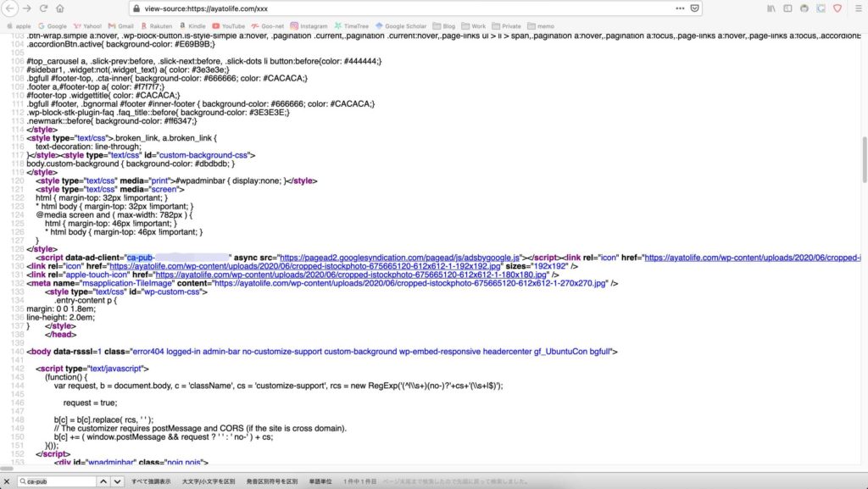Click the "margin: 0 0 1.8em;" line
The width and height of the screenshot is (868, 489).
[61, 308]
